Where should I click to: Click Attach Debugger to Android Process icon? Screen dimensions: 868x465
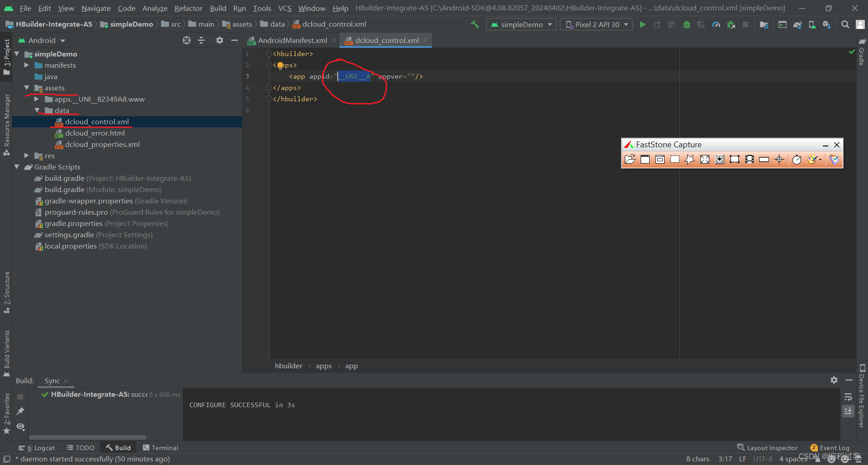click(x=731, y=24)
